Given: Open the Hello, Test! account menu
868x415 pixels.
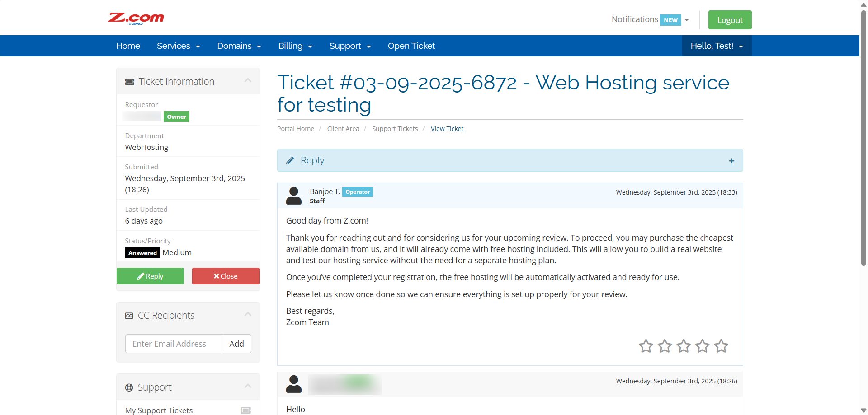Looking at the screenshot, I should point(717,46).
